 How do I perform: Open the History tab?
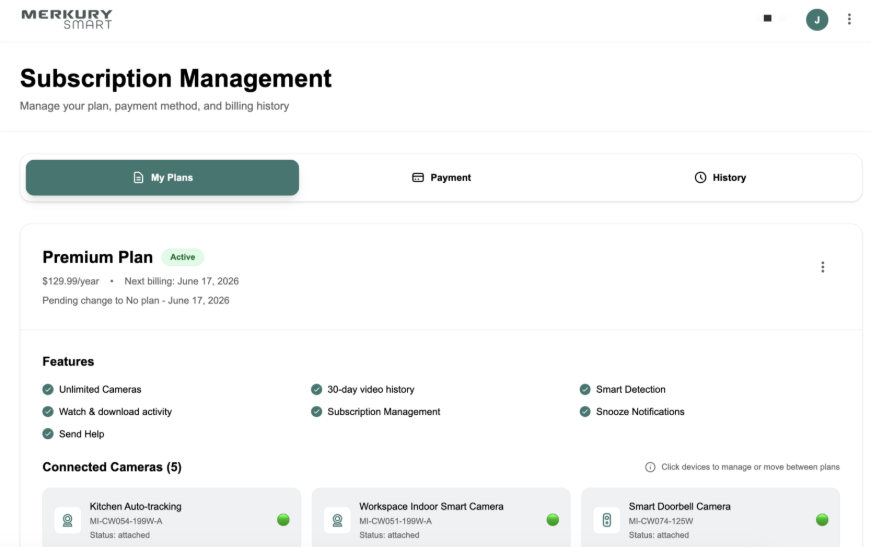(x=720, y=177)
